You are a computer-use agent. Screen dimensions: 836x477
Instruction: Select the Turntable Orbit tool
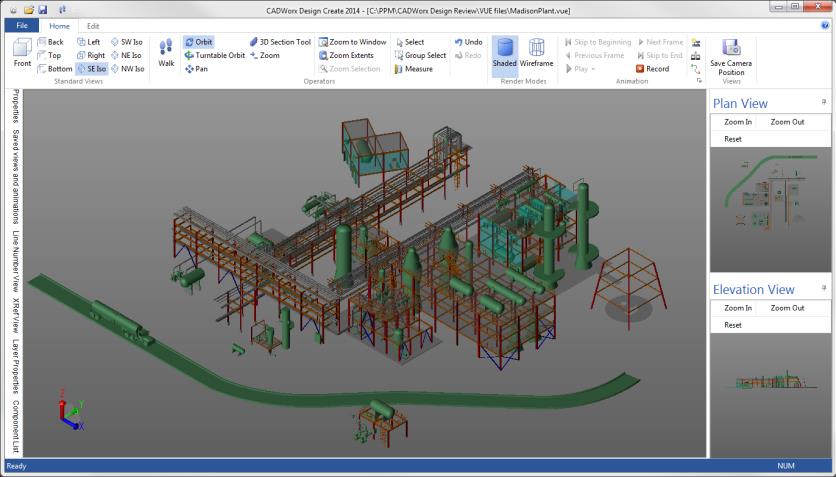point(214,56)
